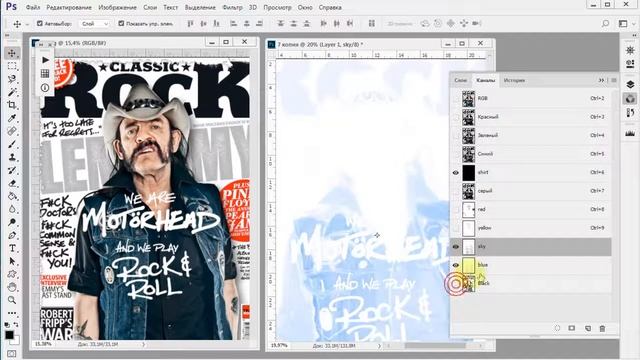Toggle Автовыбор checkbox
This screenshot has height=360, width=640.
40,24
